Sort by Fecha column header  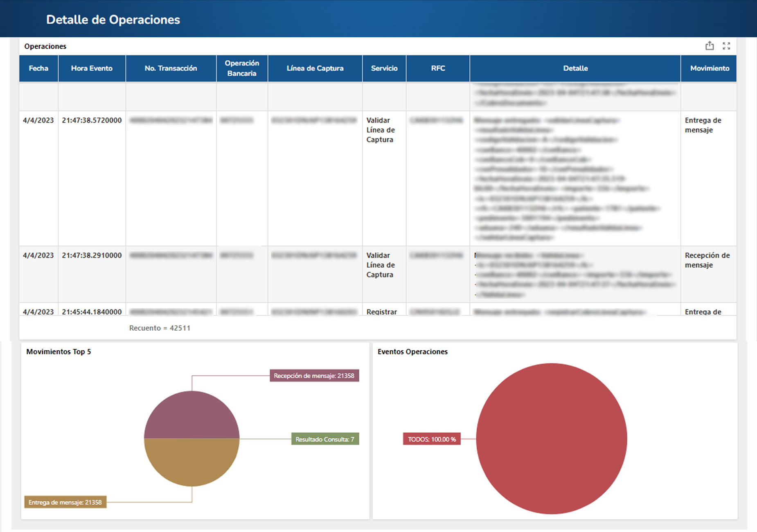point(38,68)
